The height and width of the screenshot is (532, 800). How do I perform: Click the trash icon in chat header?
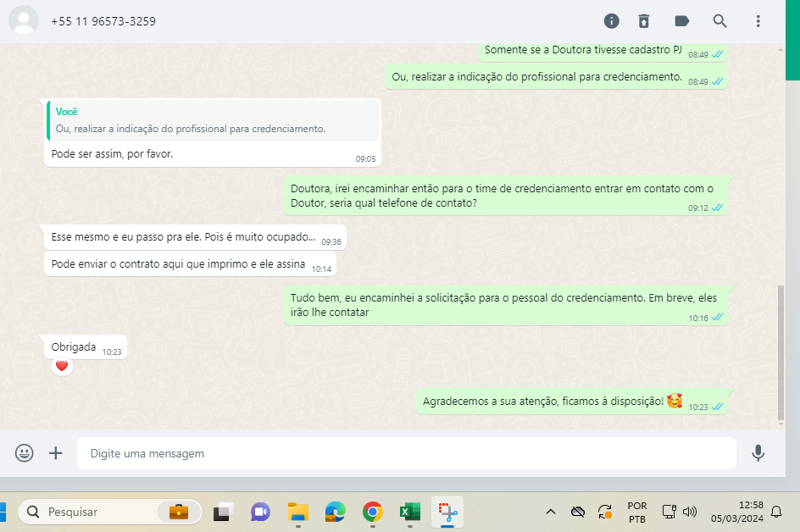644,21
